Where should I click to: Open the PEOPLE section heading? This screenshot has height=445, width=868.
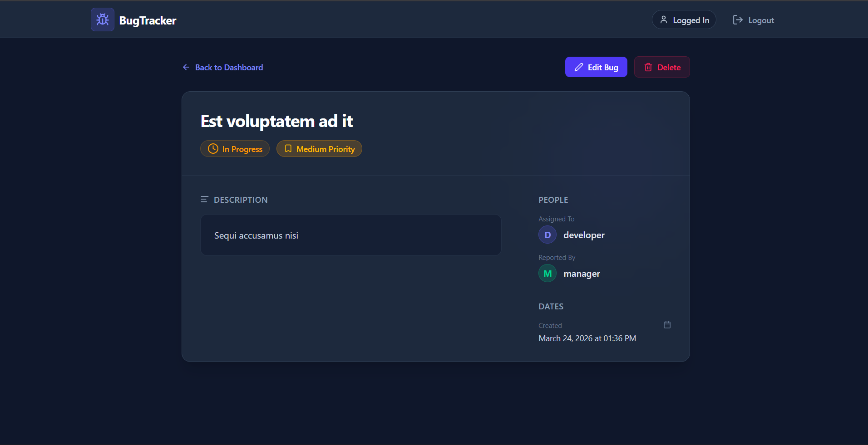[553, 200]
